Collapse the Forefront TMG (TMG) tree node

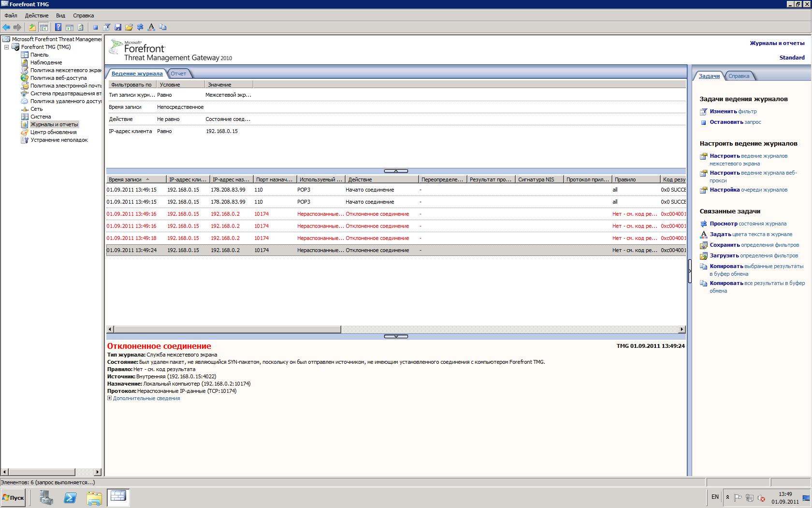pos(6,47)
